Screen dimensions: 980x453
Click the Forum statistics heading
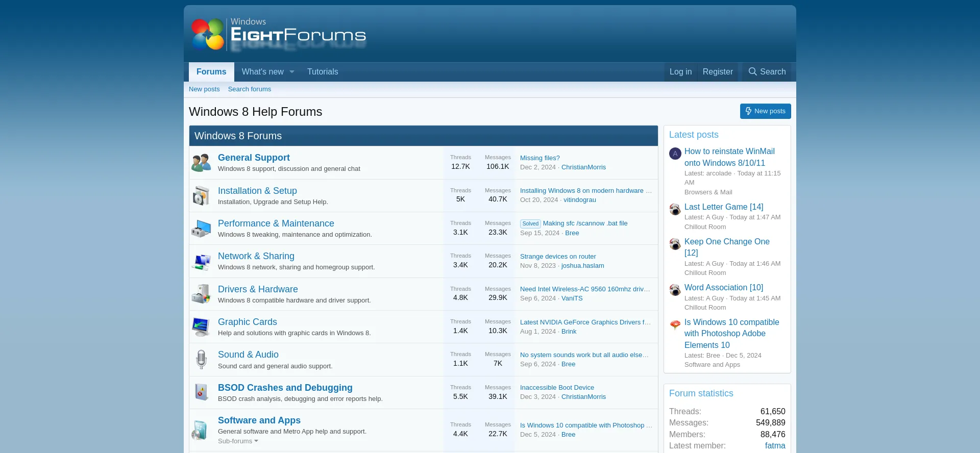[x=701, y=393]
